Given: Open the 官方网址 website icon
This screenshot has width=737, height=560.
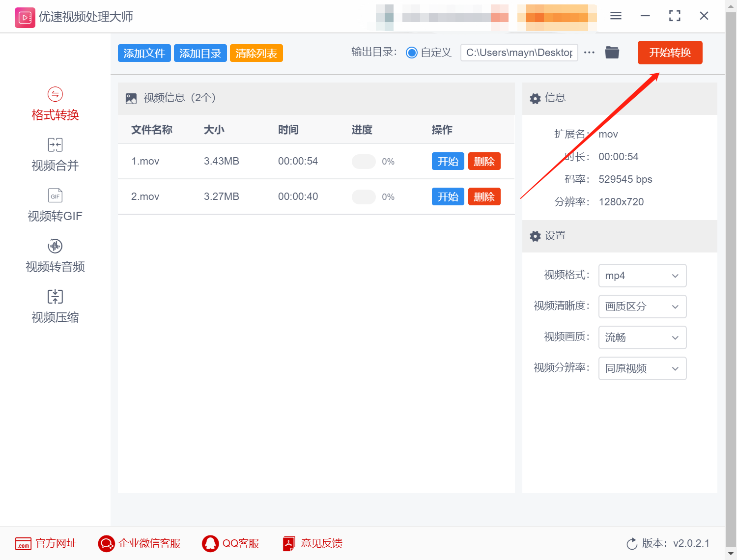Looking at the screenshot, I should [x=23, y=544].
